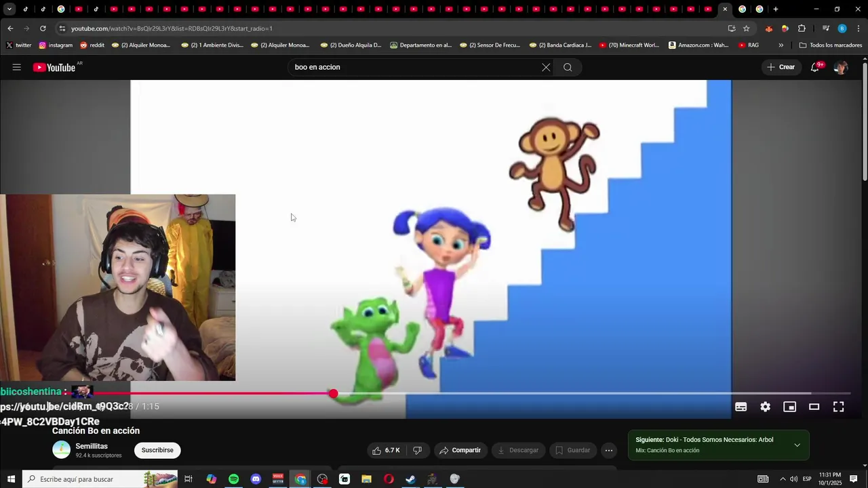Open a new browser tab

[x=776, y=9]
